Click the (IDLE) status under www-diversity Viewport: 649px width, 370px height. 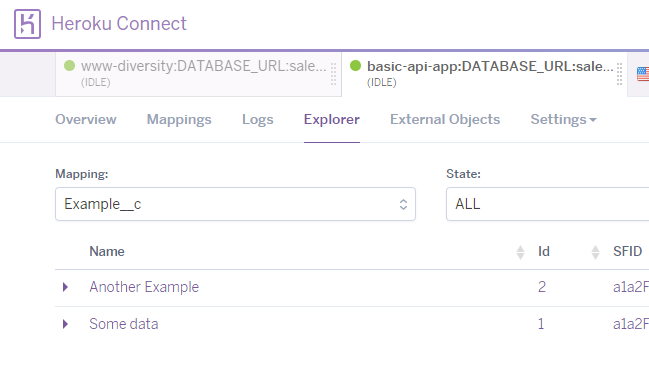click(x=96, y=82)
